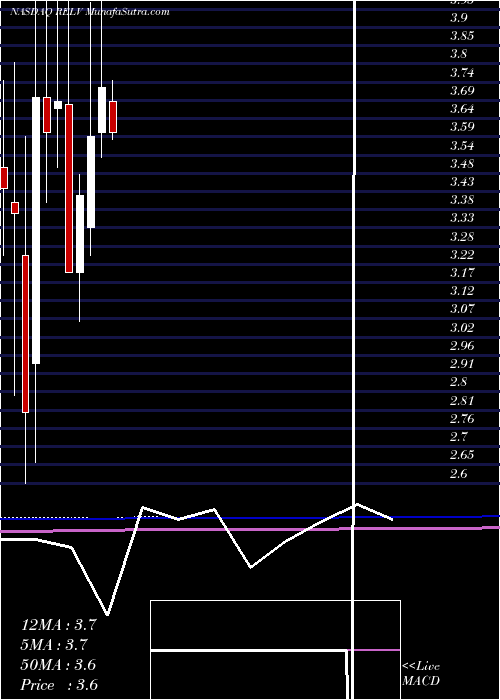This screenshot has height=700, width=500.
Task: Select the rightmost red candlestick
Action: click(113, 117)
